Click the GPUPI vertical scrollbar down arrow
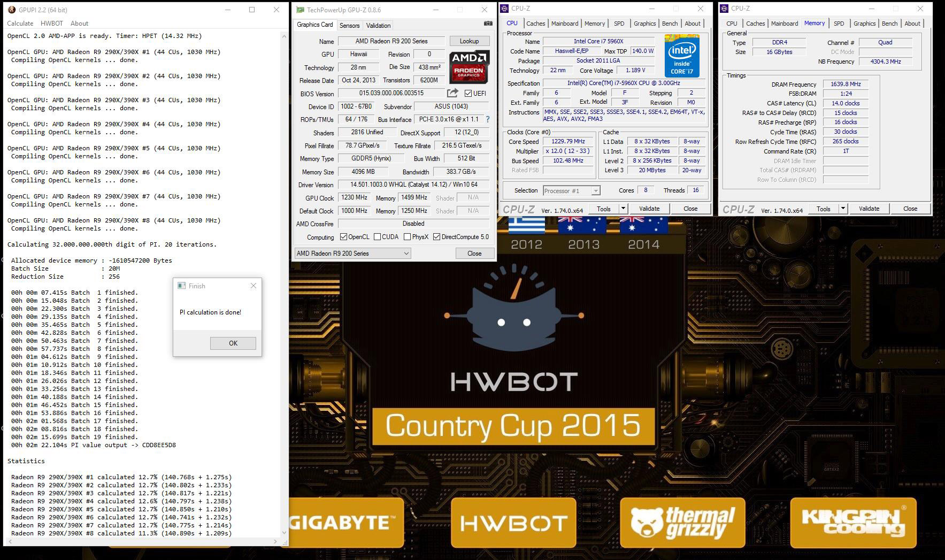The height and width of the screenshot is (560, 945). tap(284, 533)
